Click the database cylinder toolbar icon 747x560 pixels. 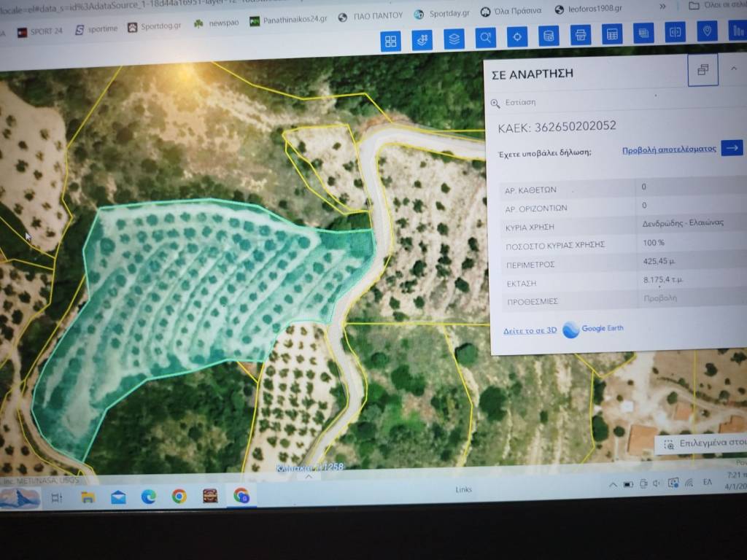click(x=549, y=36)
